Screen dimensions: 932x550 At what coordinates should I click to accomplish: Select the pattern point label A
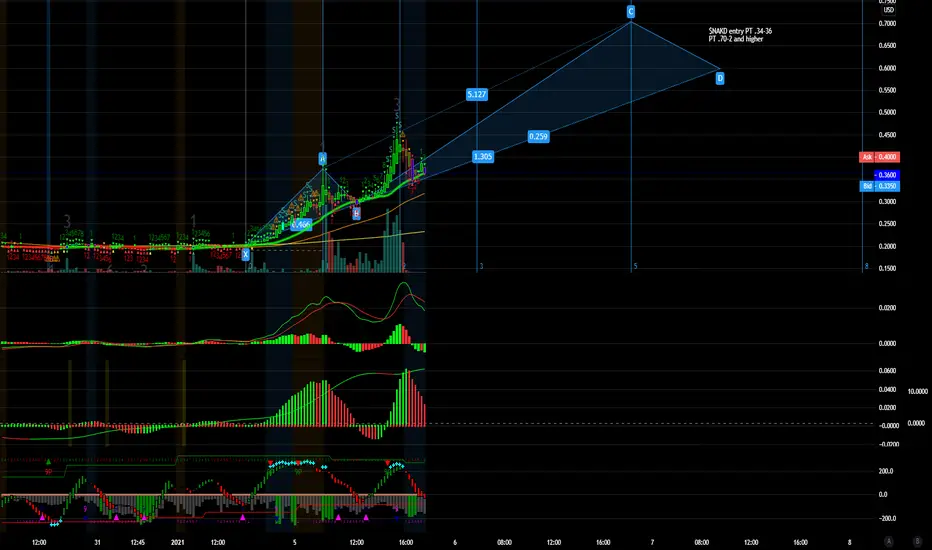pos(322,158)
